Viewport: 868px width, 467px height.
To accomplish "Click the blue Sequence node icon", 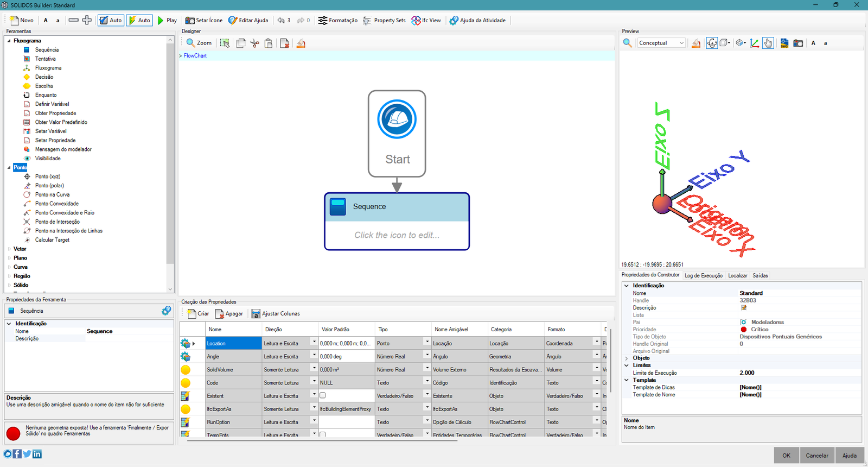I will [338, 207].
